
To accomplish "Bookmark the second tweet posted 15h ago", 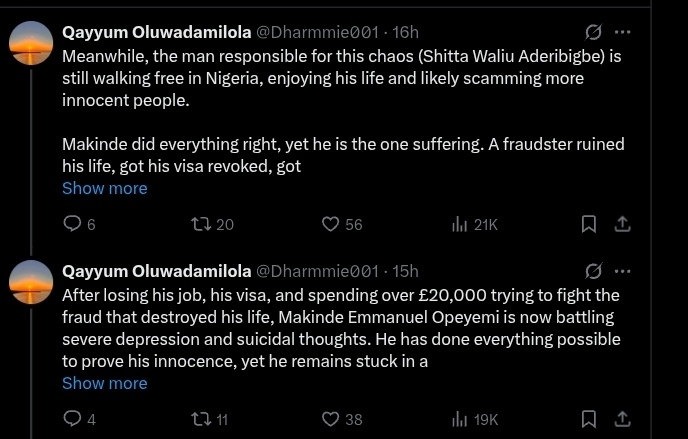I will click(590, 419).
